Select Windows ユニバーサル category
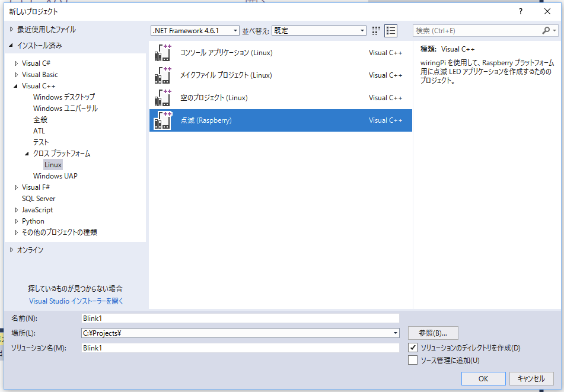This screenshot has width=564, height=392. [x=65, y=109]
